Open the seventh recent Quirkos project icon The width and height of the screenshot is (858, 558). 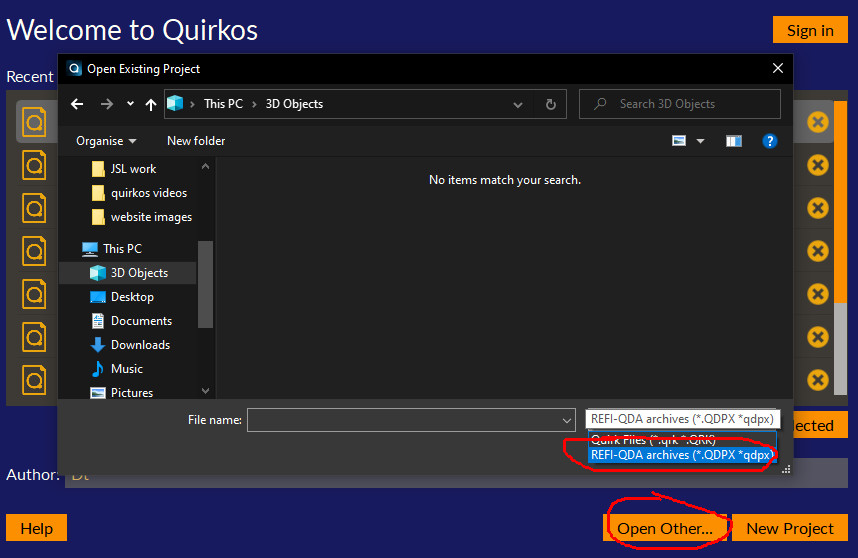click(34, 380)
